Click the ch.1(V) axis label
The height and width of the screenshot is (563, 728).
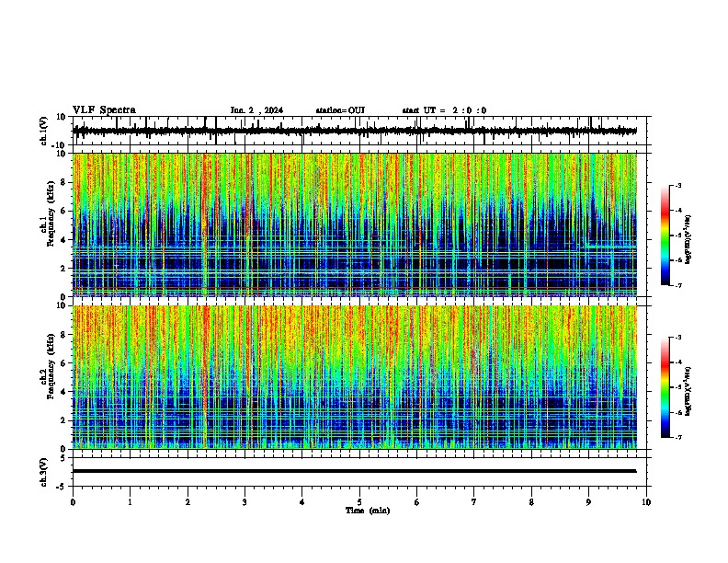tap(44, 131)
